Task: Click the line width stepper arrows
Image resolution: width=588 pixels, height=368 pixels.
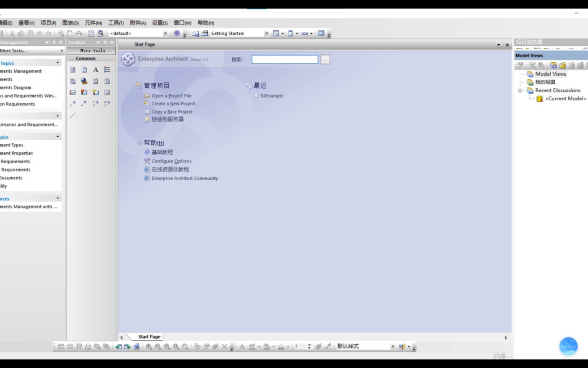Action: tap(309, 347)
